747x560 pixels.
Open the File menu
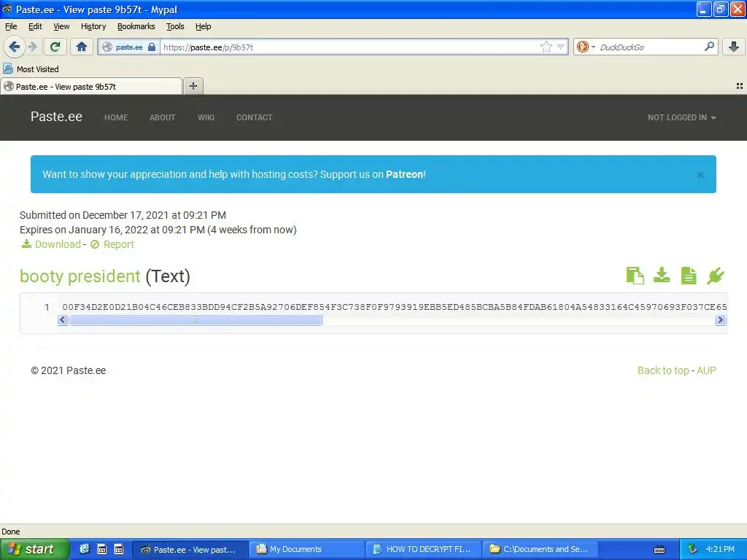point(11,27)
